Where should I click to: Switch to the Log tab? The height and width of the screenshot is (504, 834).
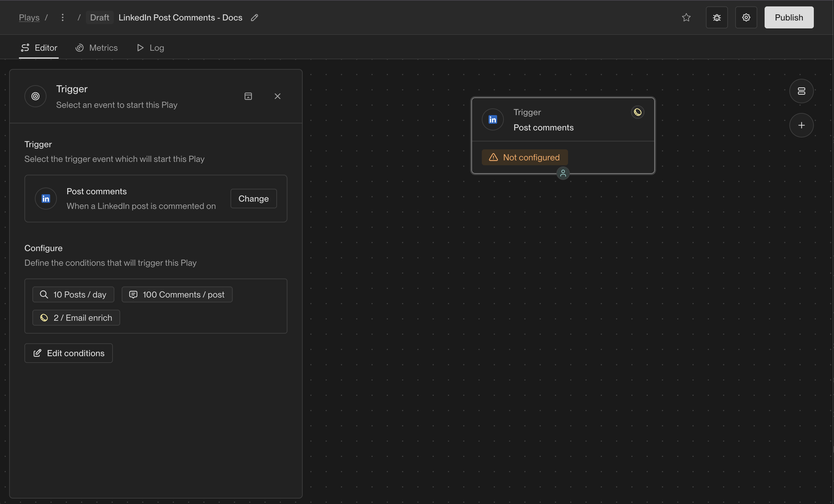150,48
